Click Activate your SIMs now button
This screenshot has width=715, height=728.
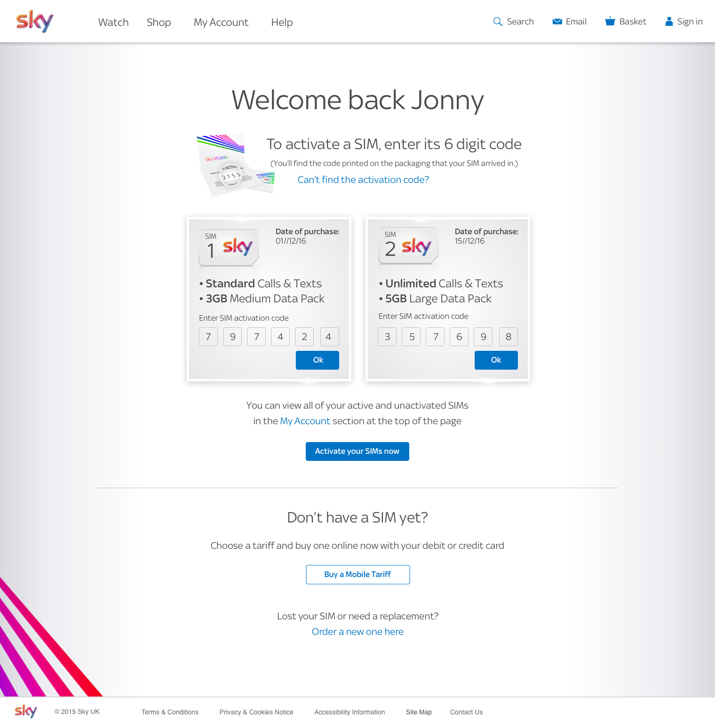coord(357,451)
